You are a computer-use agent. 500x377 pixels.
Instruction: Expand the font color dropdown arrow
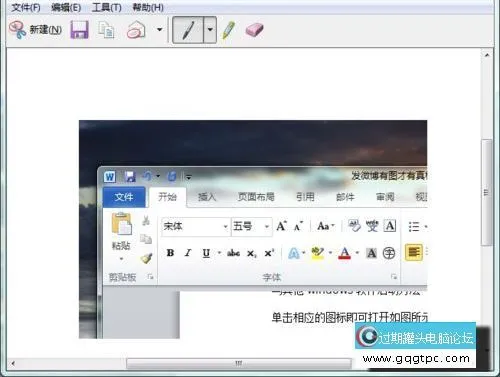357,253
